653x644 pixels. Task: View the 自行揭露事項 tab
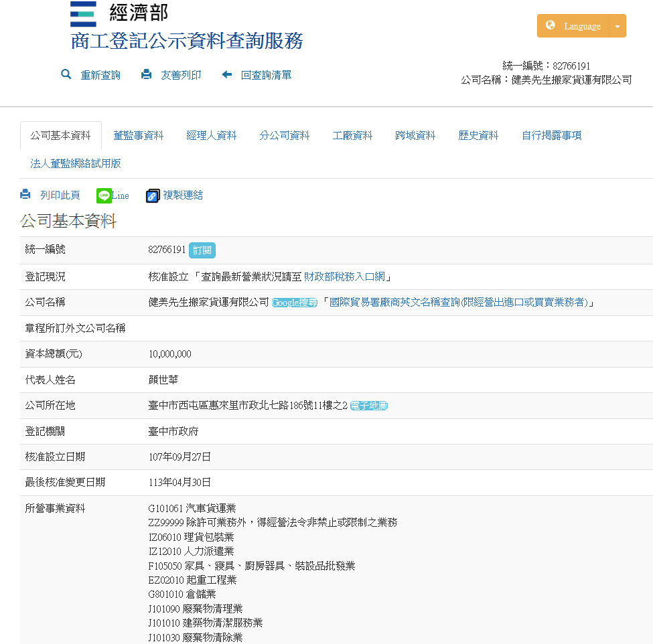point(551,135)
